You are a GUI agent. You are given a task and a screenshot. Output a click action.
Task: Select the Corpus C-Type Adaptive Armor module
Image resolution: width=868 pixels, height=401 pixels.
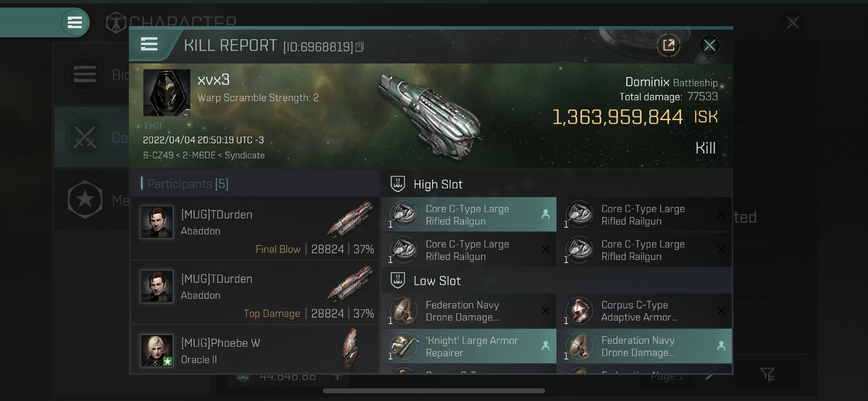coord(645,311)
